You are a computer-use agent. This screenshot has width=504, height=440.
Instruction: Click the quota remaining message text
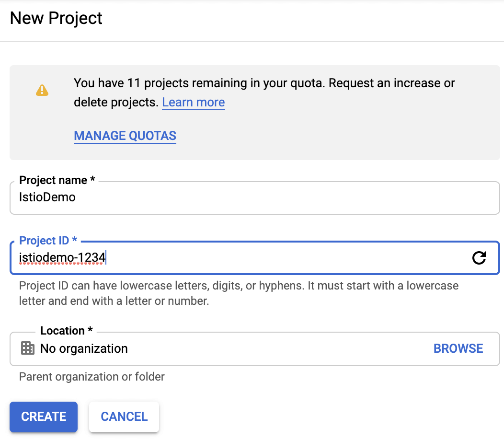[x=264, y=93]
